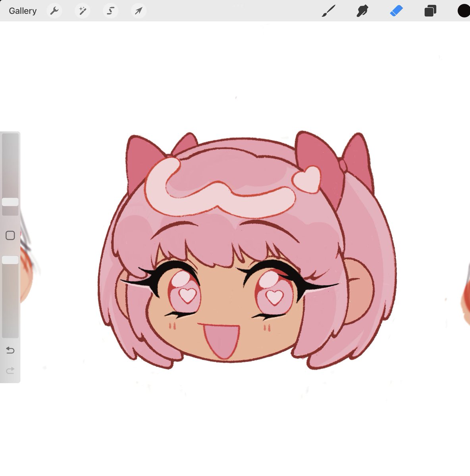The height and width of the screenshot is (476, 470).
Task: Select the Smudge finger tool
Action: [362, 11]
